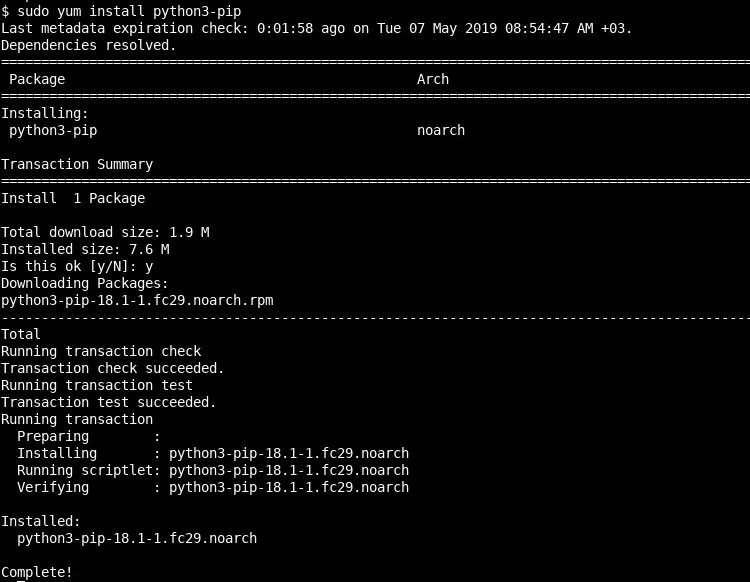
Task: Select the 'Last metadata expiration check' line
Action: coord(316,28)
